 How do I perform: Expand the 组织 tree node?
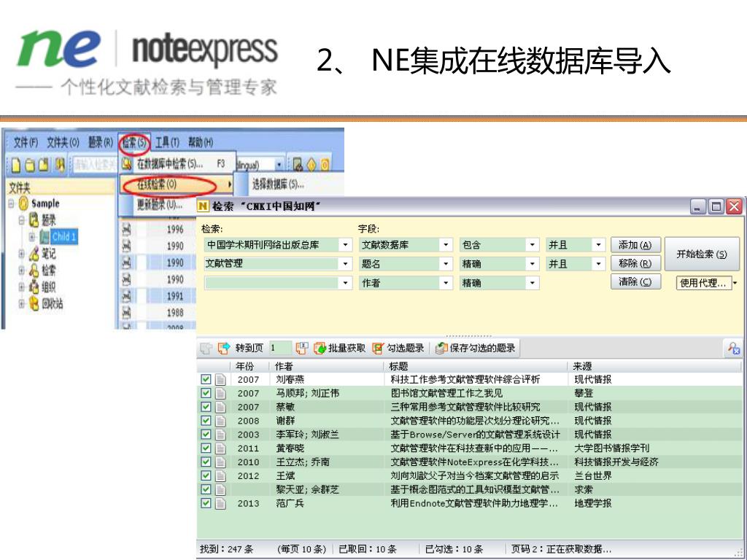coord(21,287)
